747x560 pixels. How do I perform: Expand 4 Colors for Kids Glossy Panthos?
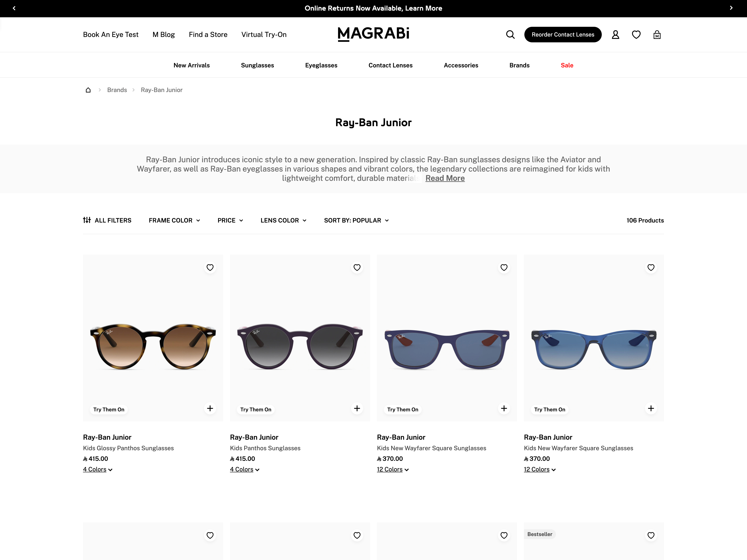click(x=98, y=469)
